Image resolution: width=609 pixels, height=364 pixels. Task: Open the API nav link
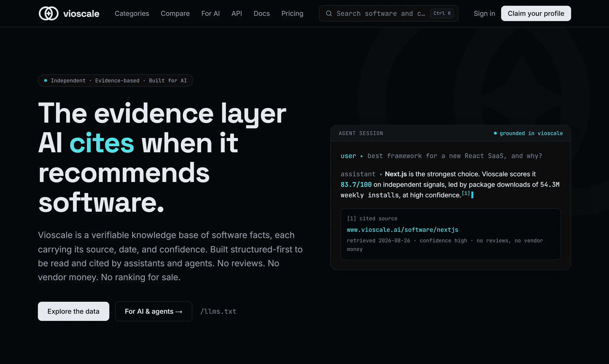[x=237, y=13]
